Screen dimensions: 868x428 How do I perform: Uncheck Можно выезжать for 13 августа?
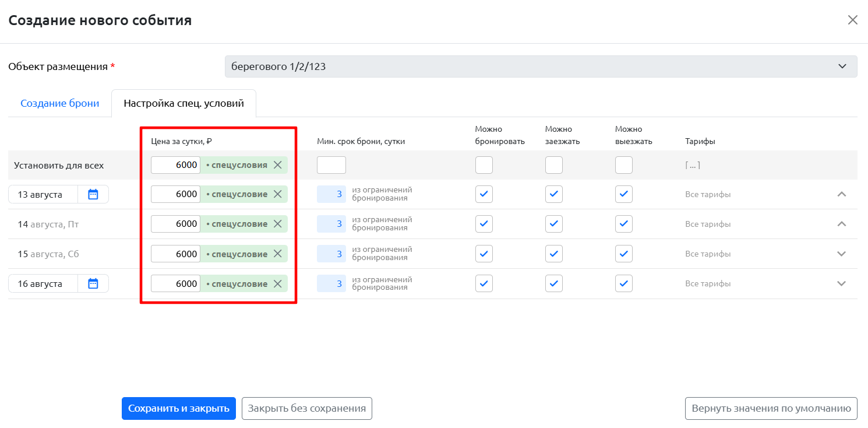click(x=624, y=194)
